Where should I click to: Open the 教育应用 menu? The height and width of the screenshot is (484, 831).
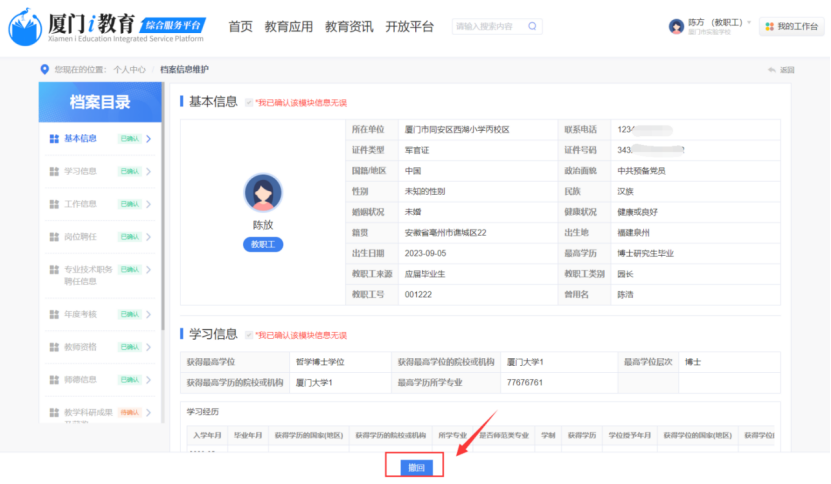coord(289,27)
